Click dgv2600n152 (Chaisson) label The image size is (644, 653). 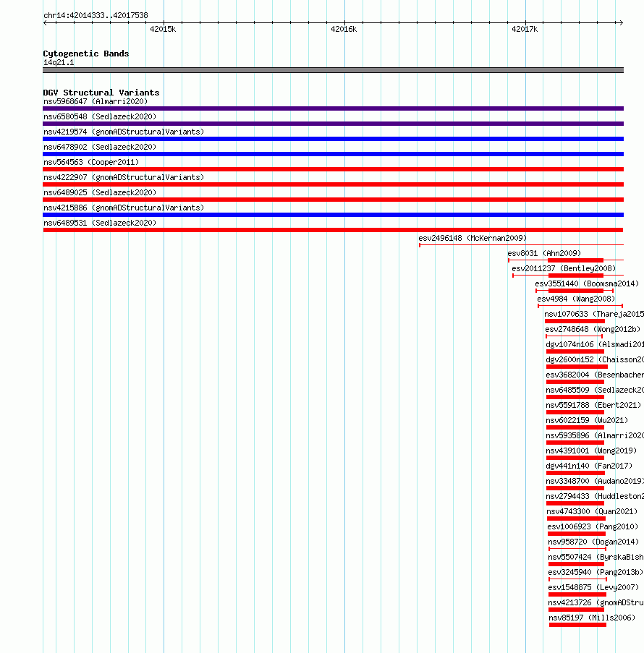(x=595, y=360)
